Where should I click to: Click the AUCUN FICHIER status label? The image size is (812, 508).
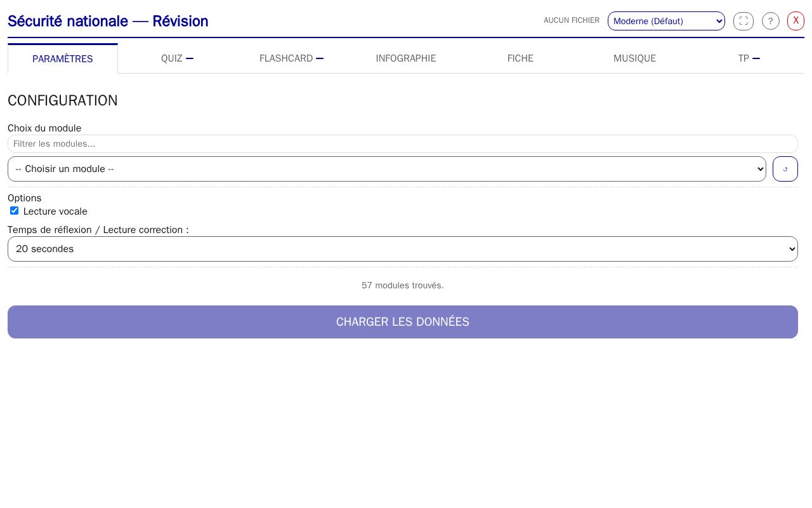tap(572, 20)
